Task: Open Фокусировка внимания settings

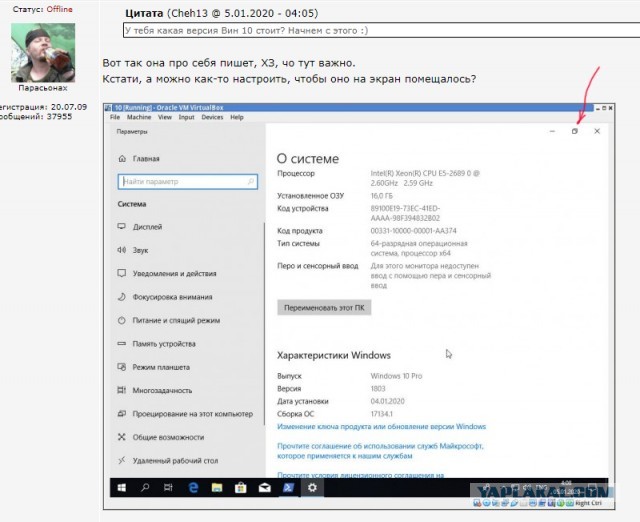Action: click(x=165, y=297)
